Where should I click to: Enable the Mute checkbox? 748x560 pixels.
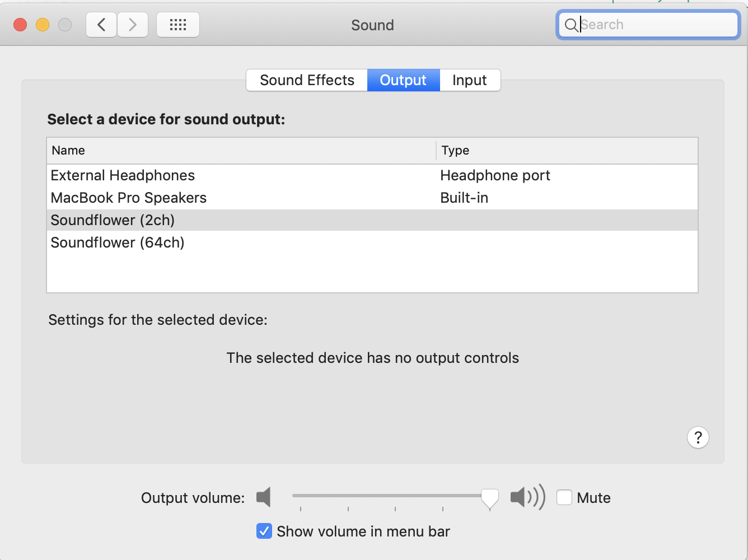tap(564, 497)
